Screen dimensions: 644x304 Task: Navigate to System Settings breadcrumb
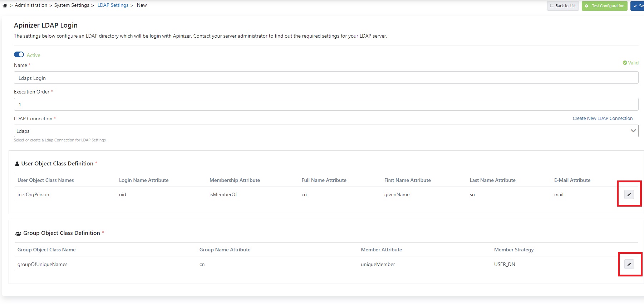72,5
